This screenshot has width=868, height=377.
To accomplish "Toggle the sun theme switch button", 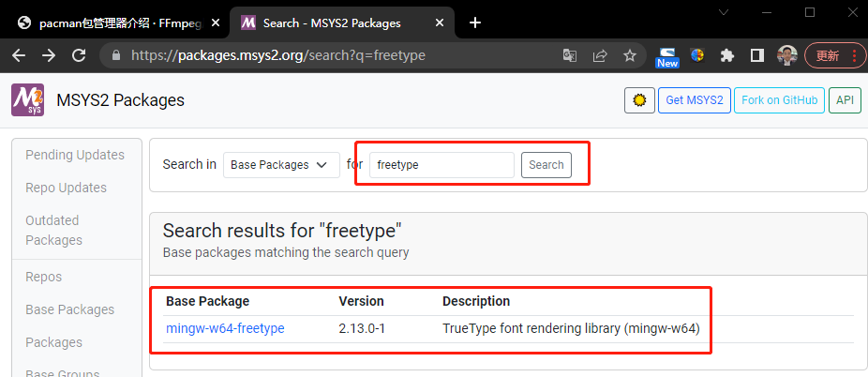I will click(x=639, y=100).
